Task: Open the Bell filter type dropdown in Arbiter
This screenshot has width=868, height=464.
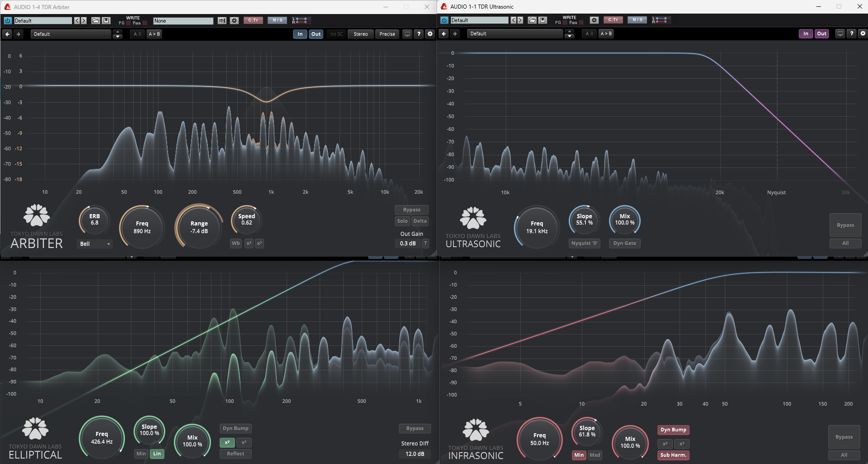Action: point(95,244)
